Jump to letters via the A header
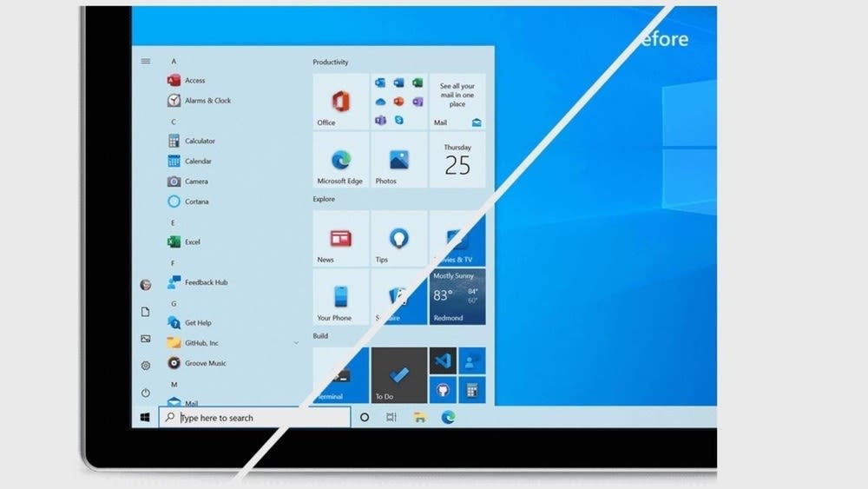Image resolution: width=868 pixels, height=489 pixels. pos(174,62)
